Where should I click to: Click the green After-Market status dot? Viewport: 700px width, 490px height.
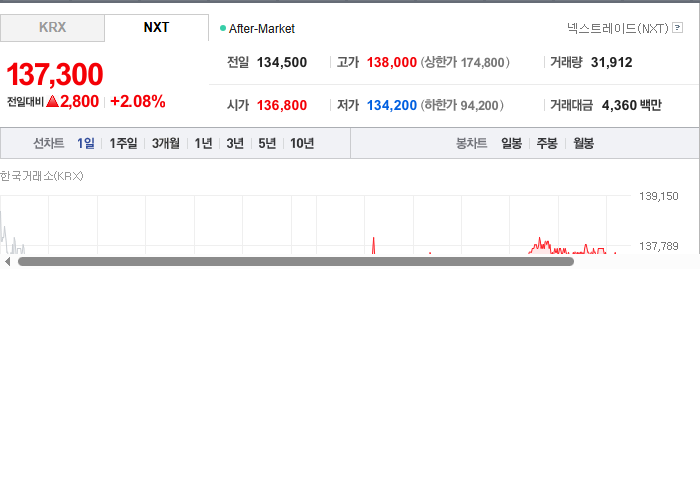(x=223, y=28)
